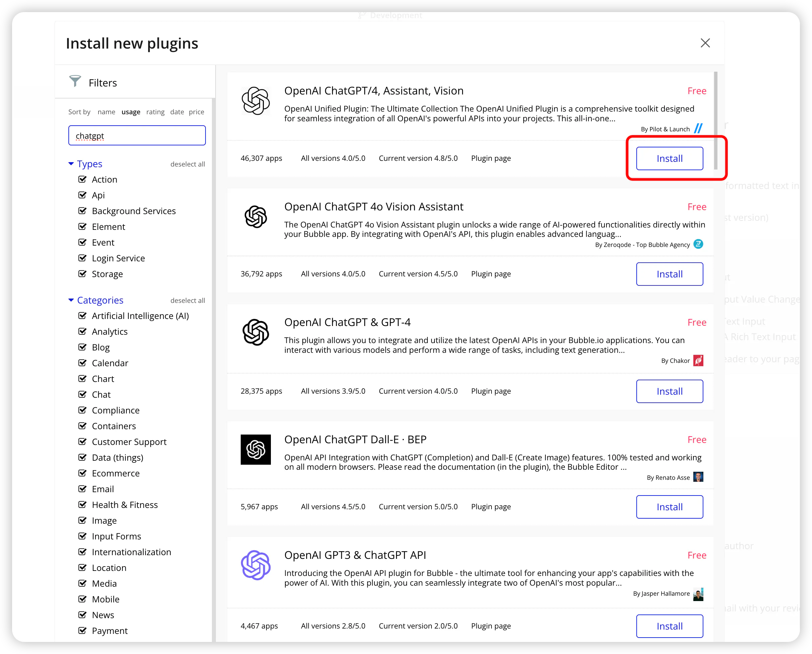The height and width of the screenshot is (654, 812).
Task: Toggle the News category checkbox
Action: pos(82,615)
